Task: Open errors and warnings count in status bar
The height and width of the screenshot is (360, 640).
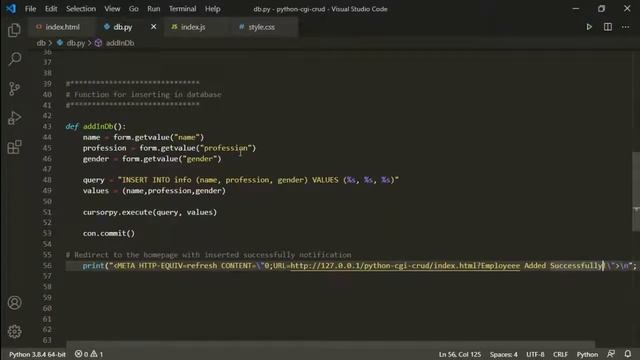Action: point(89,354)
